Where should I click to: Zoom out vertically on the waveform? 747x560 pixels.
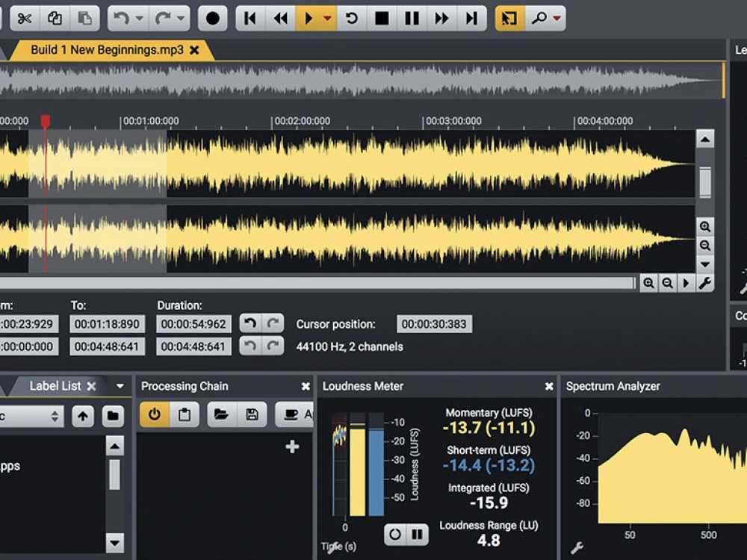pos(705,246)
